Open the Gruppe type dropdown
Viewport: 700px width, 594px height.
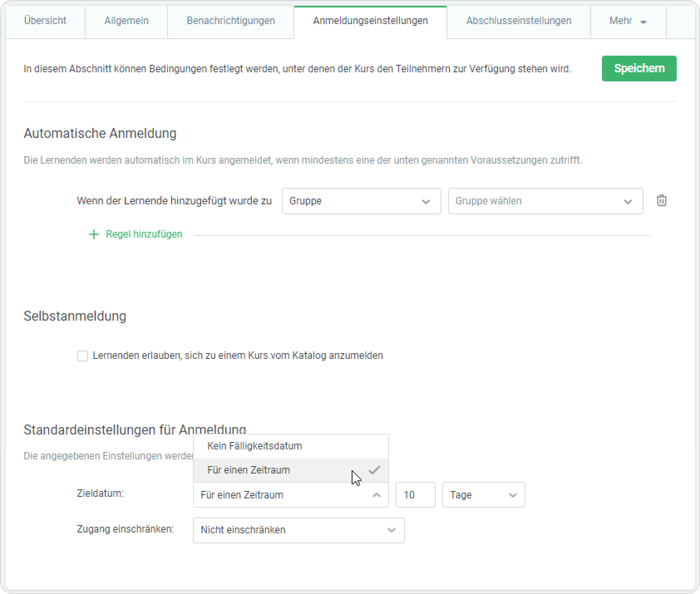tap(361, 201)
